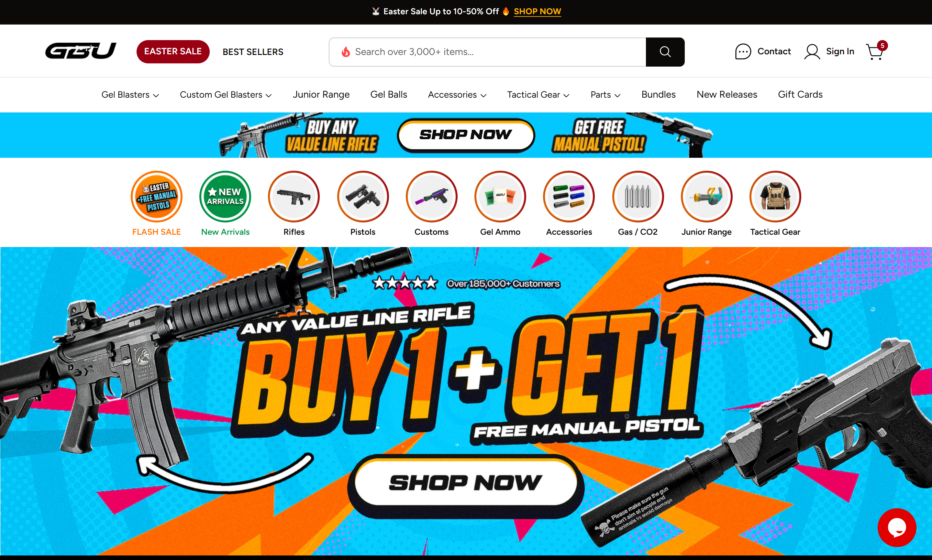Open the Gas / CO2 category icon
Viewport: 932px width, 560px height.
638,196
